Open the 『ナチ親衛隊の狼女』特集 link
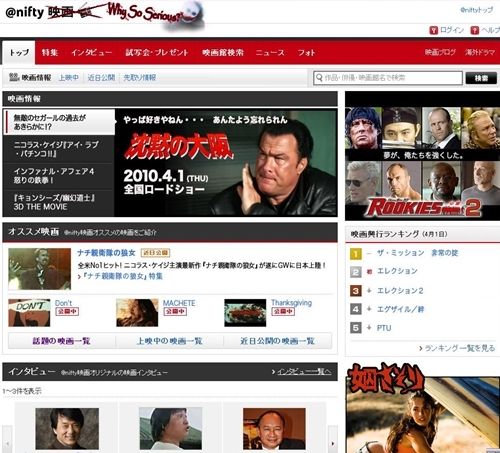Screen dimensions: 500x453 pyautogui.click(x=123, y=276)
